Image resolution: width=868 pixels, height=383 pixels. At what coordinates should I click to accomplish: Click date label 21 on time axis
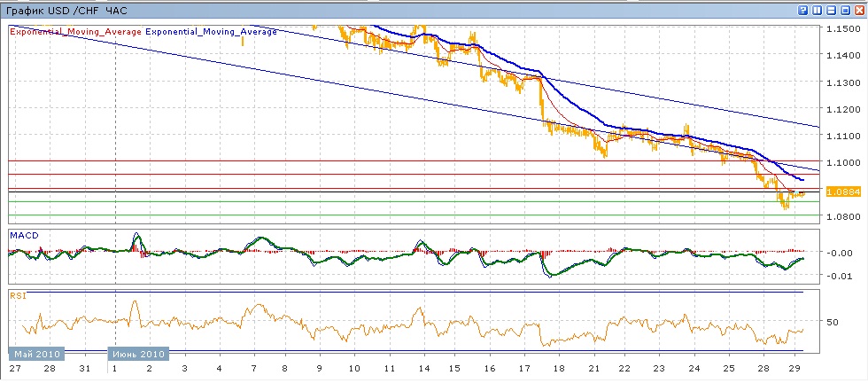pos(593,369)
